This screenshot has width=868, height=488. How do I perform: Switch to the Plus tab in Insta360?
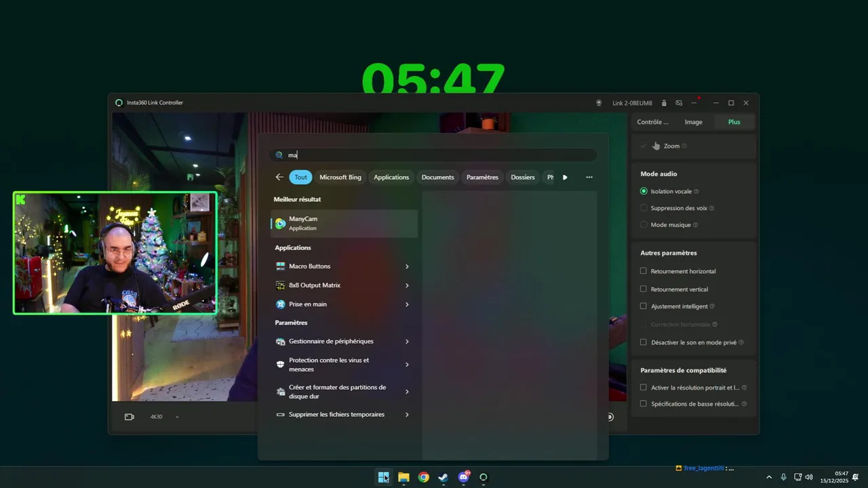pos(734,122)
